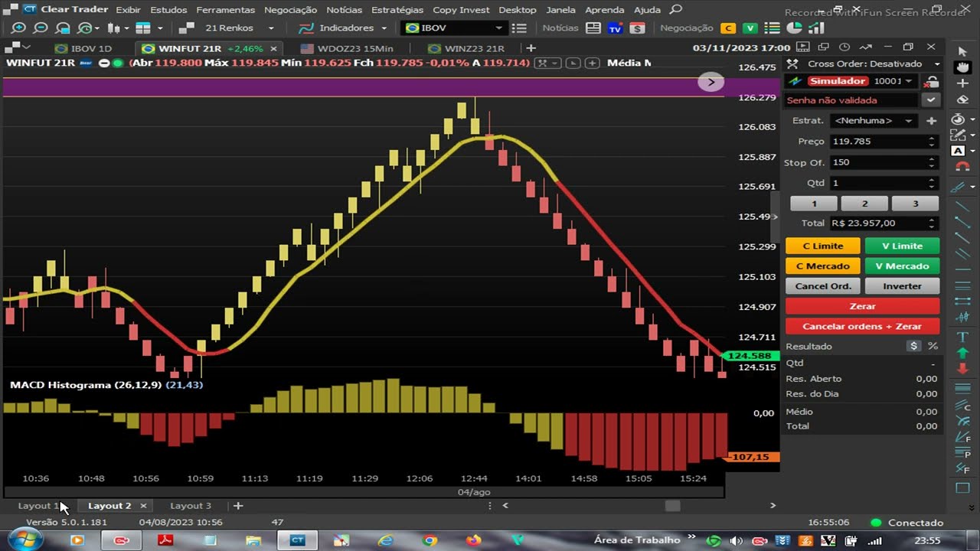The image size is (980, 551).
Task: Open the Copy Invest menu
Action: click(461, 10)
